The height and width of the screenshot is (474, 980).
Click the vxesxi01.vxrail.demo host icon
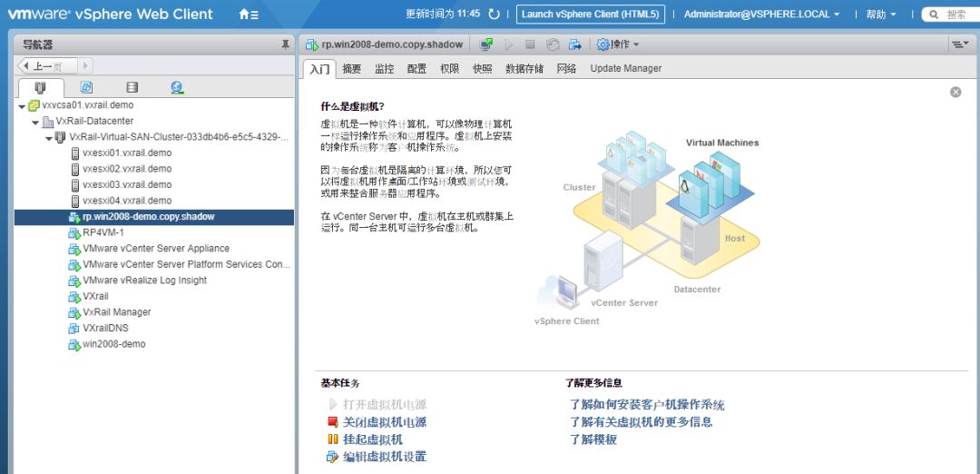tap(75, 153)
